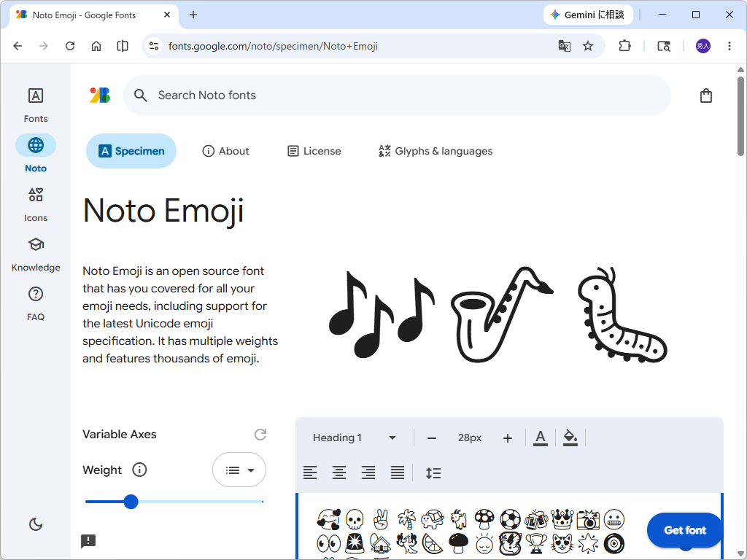Toggle dark mode moon icon
The image size is (747, 560).
36,524
